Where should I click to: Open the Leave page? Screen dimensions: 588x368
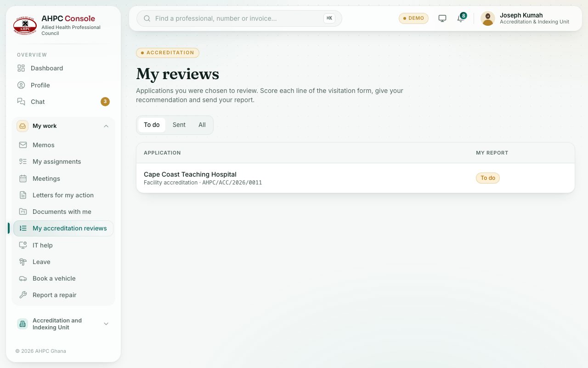click(63, 262)
